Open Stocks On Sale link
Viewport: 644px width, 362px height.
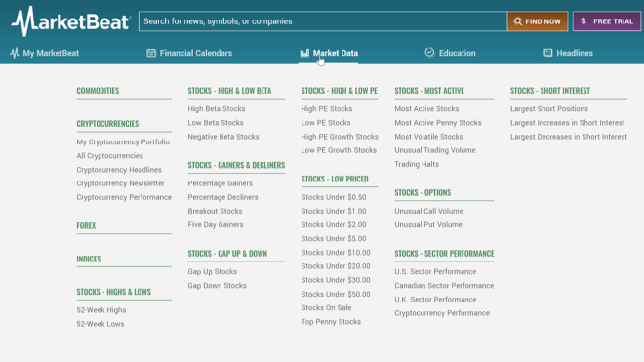[326, 307]
